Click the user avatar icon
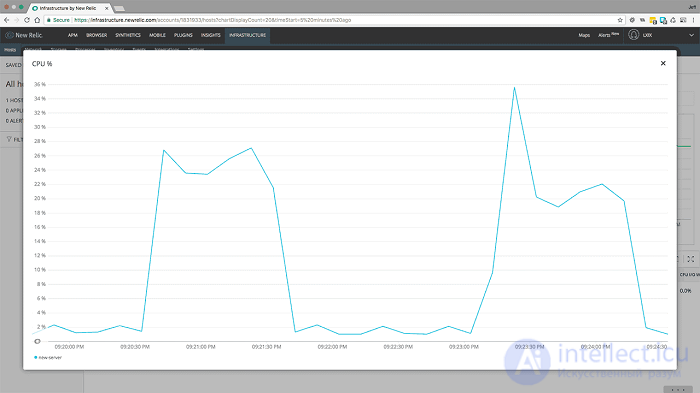Screen dimensions: 700x393 coord(633,35)
